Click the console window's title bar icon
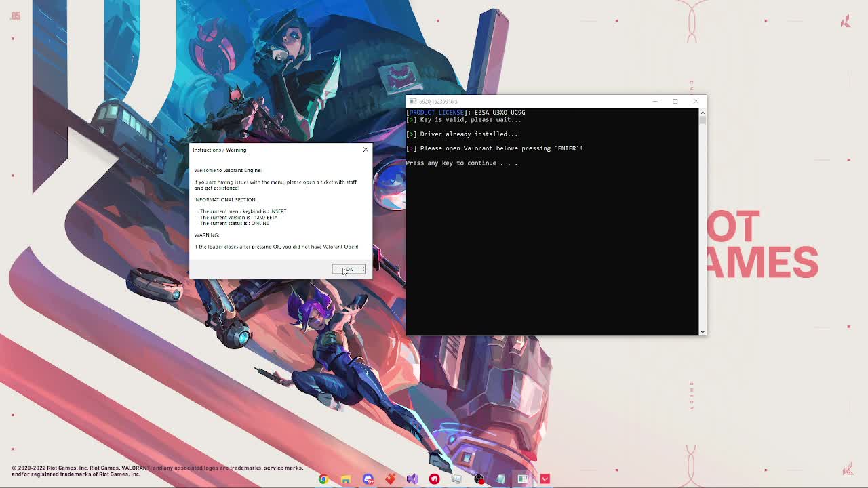Image resolution: width=868 pixels, height=488 pixels. click(x=413, y=102)
